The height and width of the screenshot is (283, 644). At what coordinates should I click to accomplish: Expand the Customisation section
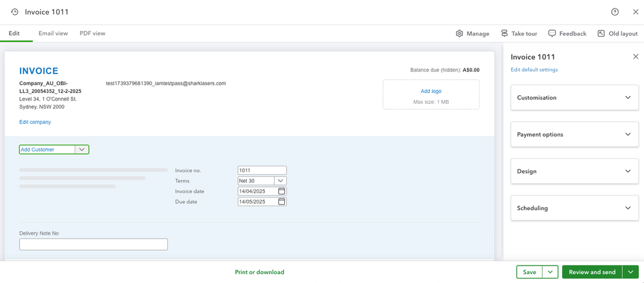pyautogui.click(x=574, y=98)
